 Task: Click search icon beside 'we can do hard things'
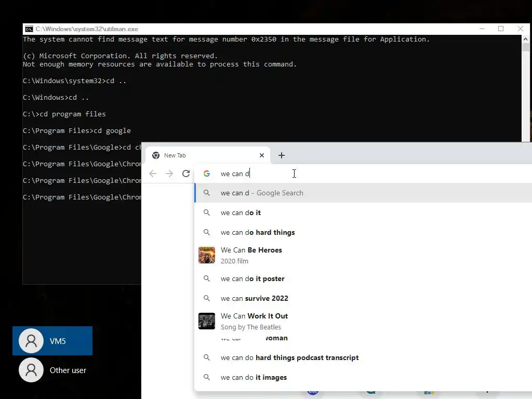coord(207,232)
